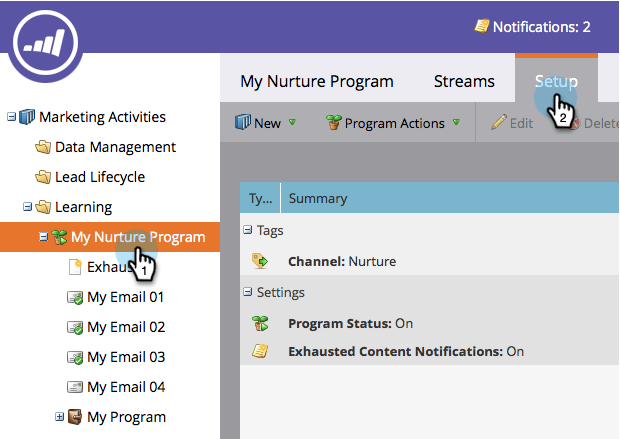Collapse the Marketing Activities tree node

(x=12, y=117)
